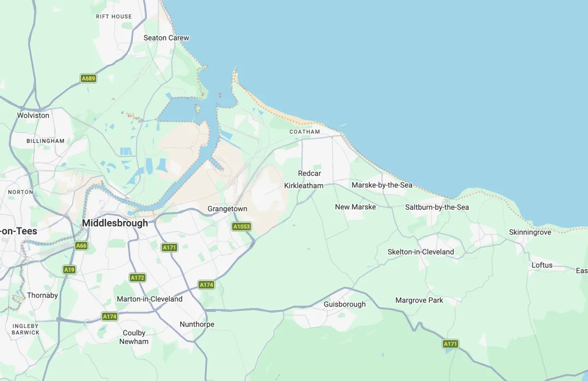The width and height of the screenshot is (588, 381).
Task: Select the Margrove Park label
Action: (x=419, y=300)
